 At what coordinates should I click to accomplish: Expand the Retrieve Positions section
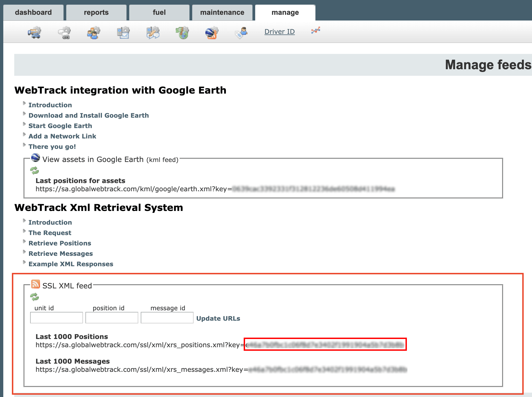(60, 243)
